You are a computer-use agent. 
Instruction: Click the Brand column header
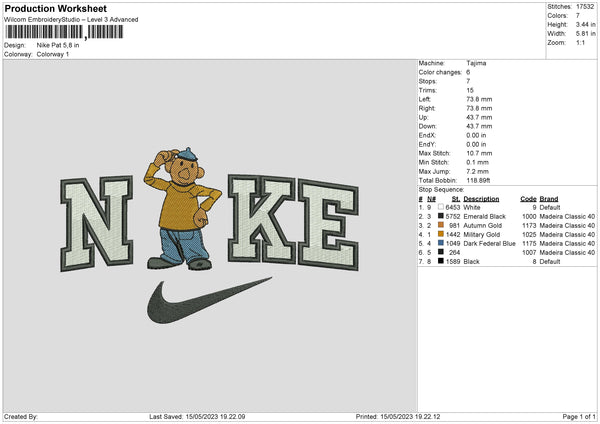549,199
